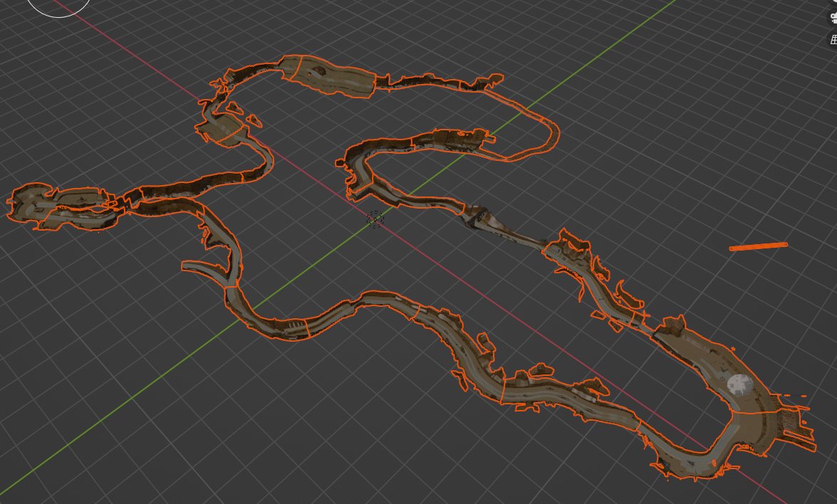The width and height of the screenshot is (837, 504).
Task: Select the stepped structure at the far right end
Action: pos(796,426)
